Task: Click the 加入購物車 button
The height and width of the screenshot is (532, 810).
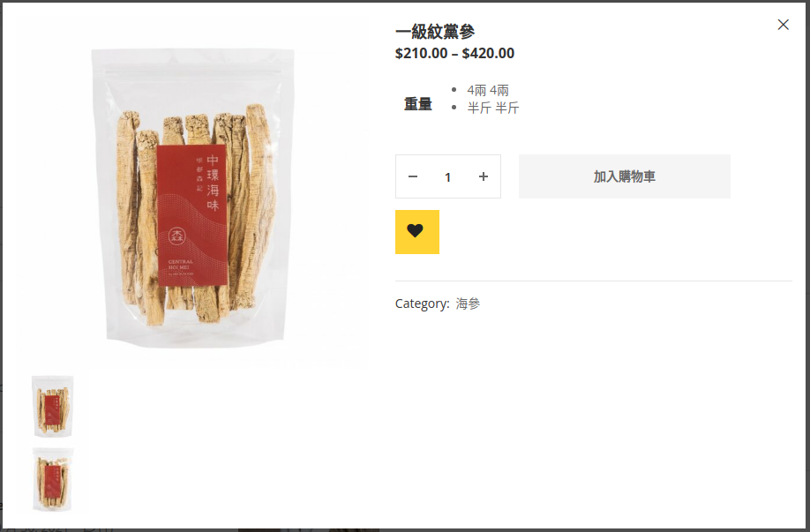Action: [624, 176]
